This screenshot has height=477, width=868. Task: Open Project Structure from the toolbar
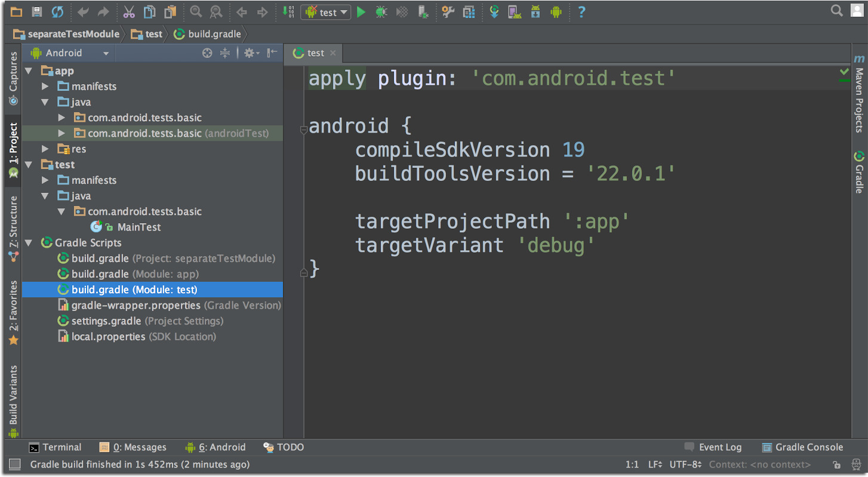[469, 12]
